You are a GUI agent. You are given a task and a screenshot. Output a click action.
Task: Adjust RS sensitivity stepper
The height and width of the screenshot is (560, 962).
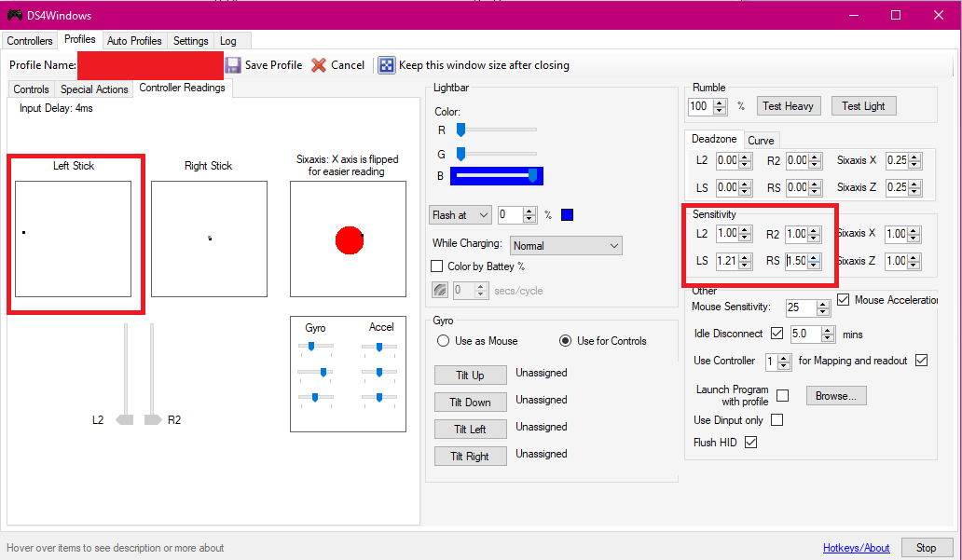pyautogui.click(x=814, y=261)
